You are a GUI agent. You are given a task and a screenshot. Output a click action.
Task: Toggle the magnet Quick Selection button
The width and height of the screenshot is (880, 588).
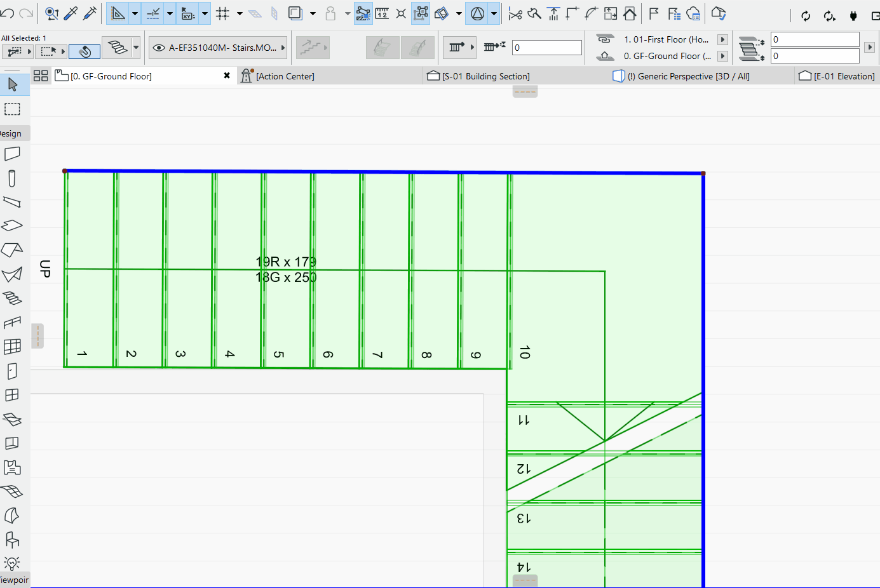point(84,51)
